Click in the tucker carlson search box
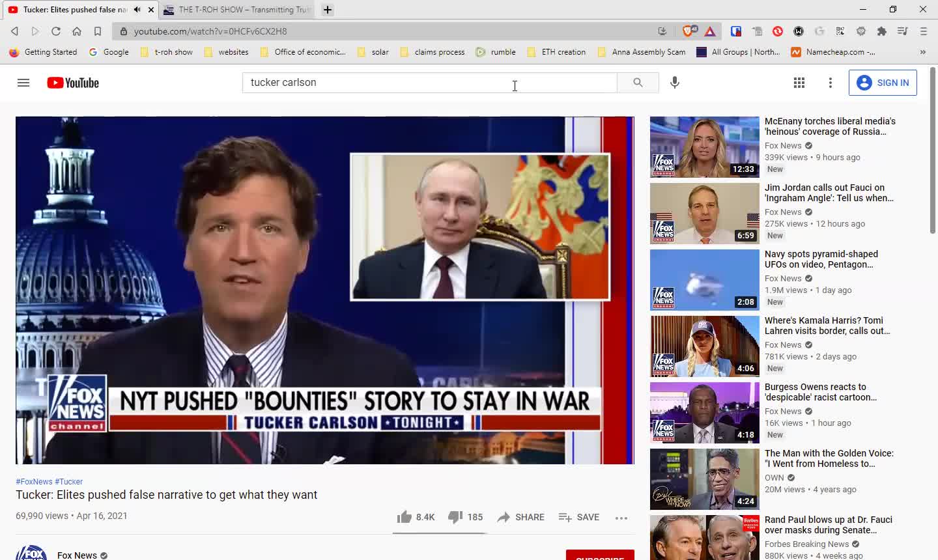This screenshot has height=560, width=938. point(430,83)
